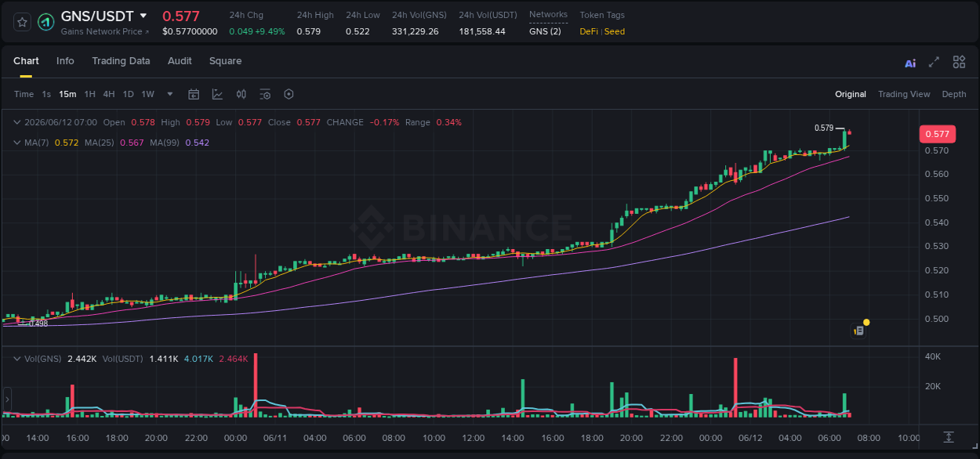This screenshot has width=980, height=459.
Task: Click the 06/12 date axis label
Action: point(750,438)
